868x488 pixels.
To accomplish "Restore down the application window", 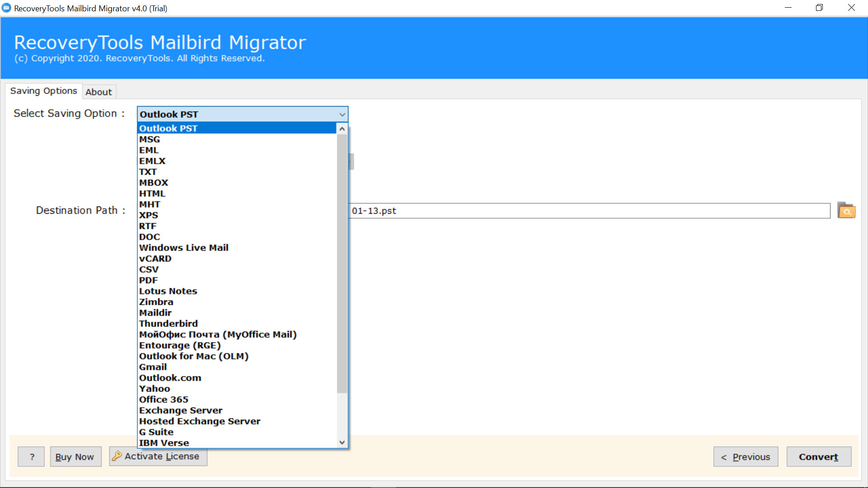I will coord(819,8).
